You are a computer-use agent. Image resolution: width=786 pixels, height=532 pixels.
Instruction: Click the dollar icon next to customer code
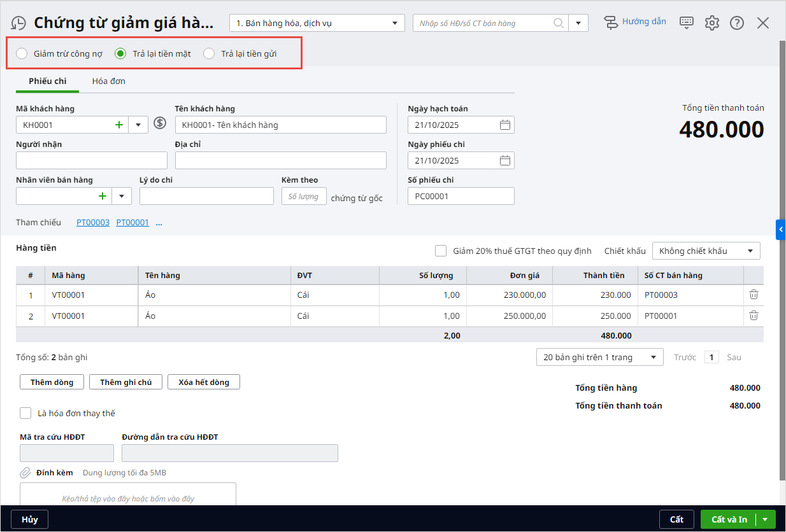point(160,124)
